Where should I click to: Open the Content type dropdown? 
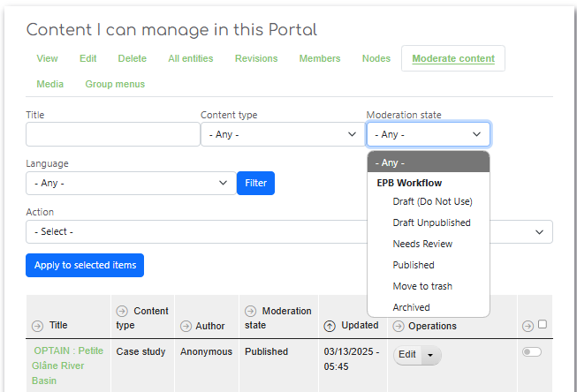point(279,134)
